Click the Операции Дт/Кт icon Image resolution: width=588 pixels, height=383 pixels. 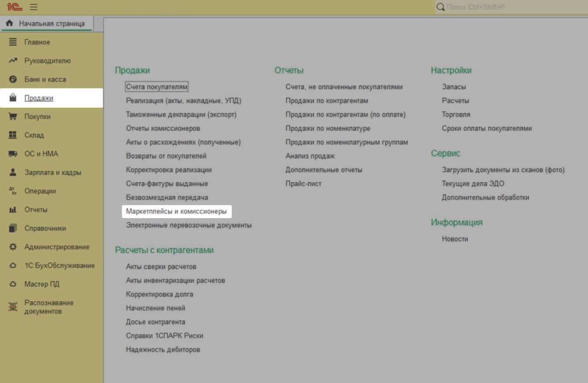point(13,191)
